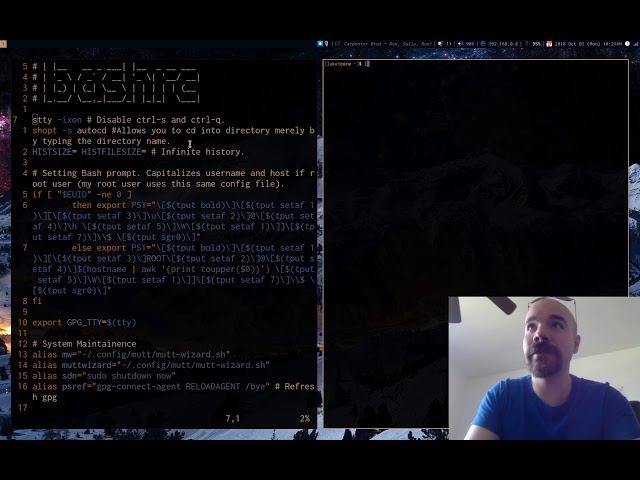Click the battery icon beside 95%
This screenshot has height=480, width=640.
pyautogui.click(x=526, y=44)
